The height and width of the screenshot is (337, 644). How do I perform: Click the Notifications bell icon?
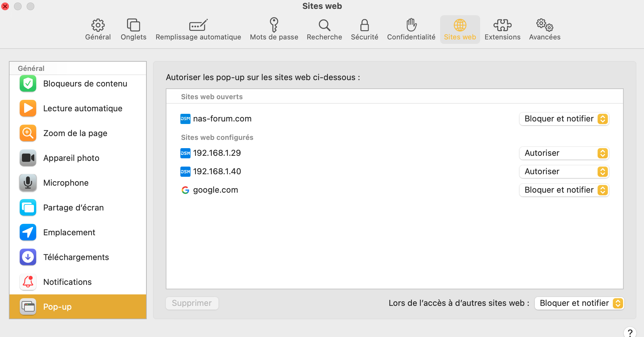click(x=28, y=282)
